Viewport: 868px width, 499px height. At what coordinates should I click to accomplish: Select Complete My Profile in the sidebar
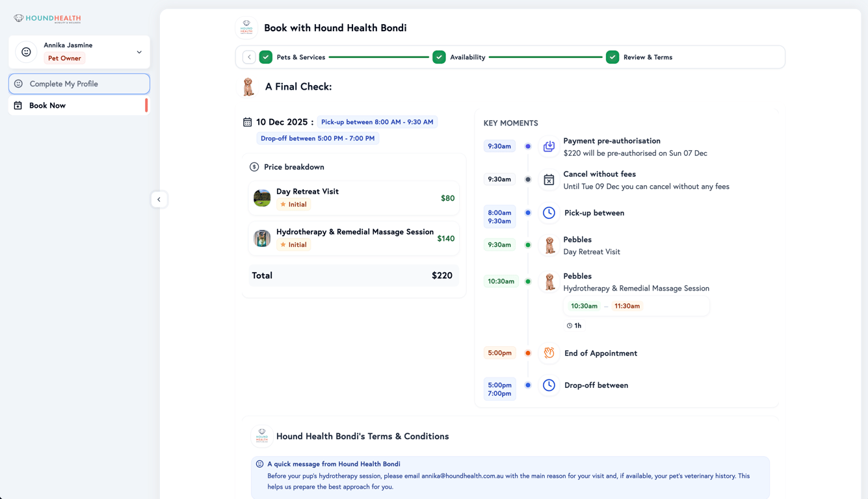coord(79,84)
